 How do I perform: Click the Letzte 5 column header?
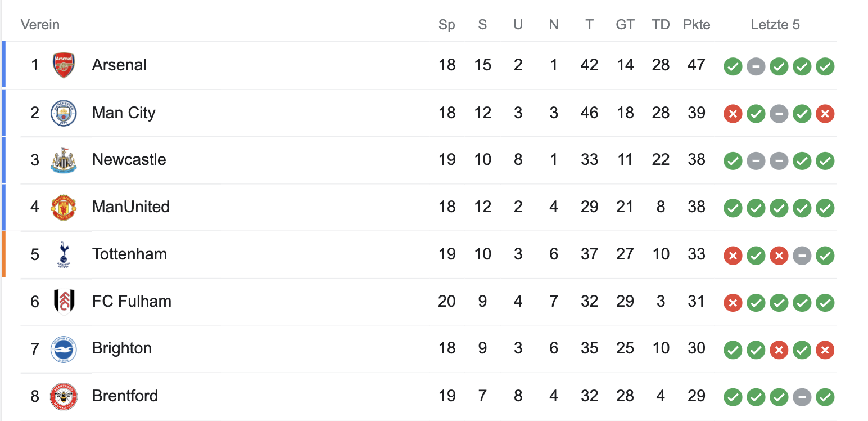click(775, 25)
